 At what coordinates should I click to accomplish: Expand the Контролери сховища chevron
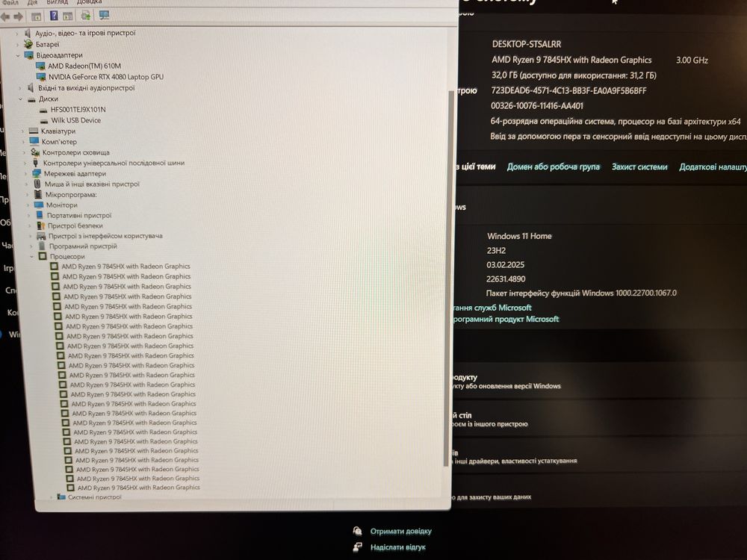(25, 152)
